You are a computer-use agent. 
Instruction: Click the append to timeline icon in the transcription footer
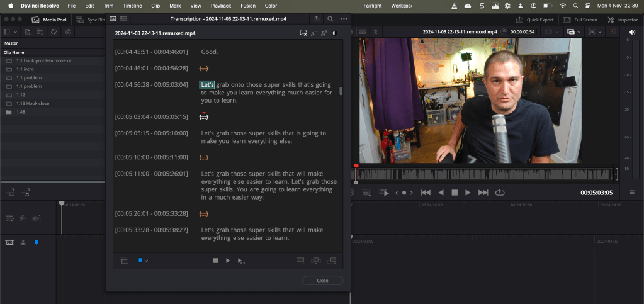(x=316, y=261)
